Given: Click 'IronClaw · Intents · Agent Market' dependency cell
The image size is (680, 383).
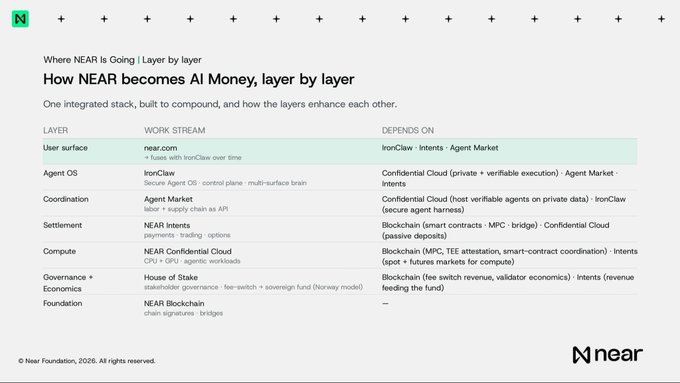Looking at the screenshot, I should point(440,147).
